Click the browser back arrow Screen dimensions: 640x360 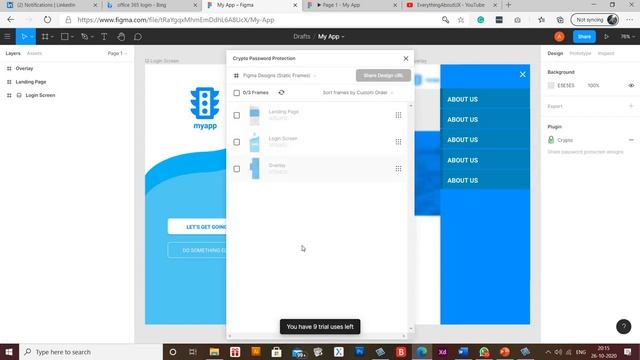pos(11,20)
